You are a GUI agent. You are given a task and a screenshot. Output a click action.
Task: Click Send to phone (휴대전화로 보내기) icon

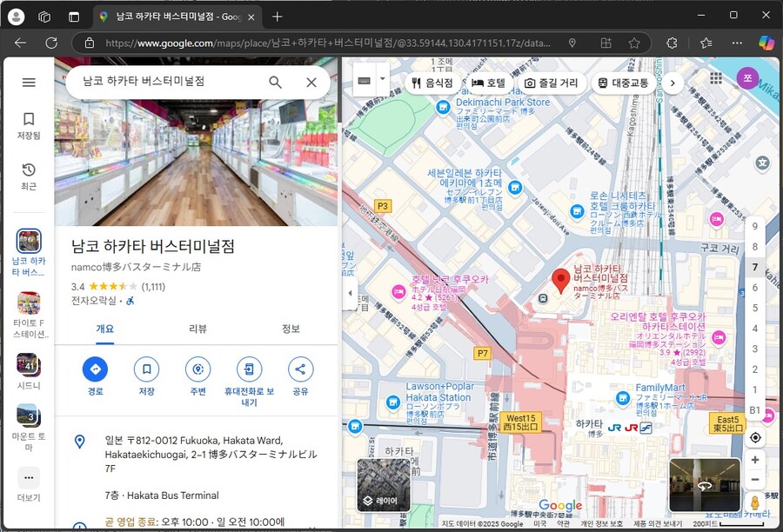click(249, 369)
